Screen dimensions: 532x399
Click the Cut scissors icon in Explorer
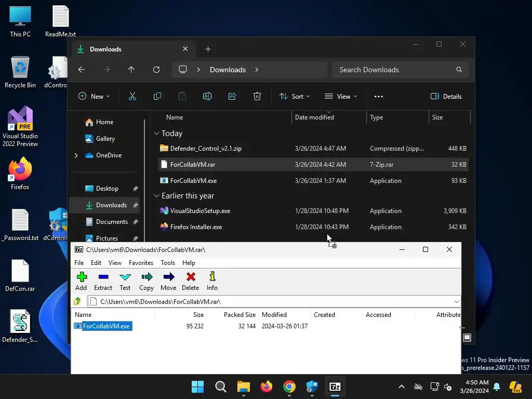pos(132,96)
